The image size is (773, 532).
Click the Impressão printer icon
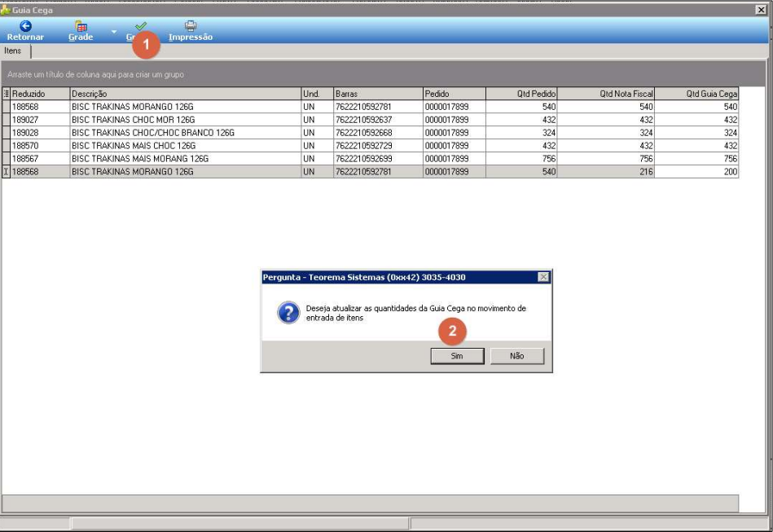click(x=191, y=25)
